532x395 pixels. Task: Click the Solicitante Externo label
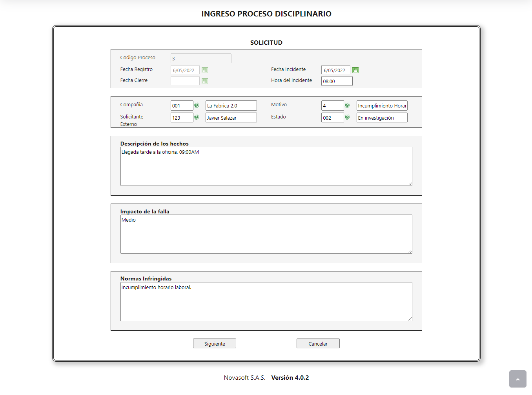coord(132,120)
